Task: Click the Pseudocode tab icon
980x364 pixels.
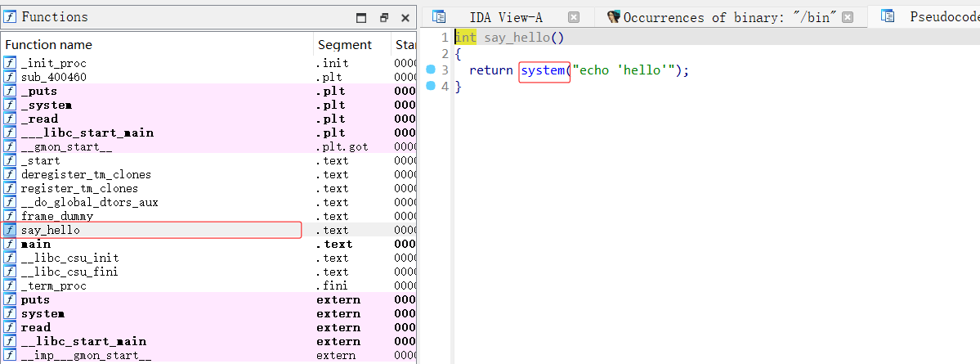Action: pyautogui.click(x=888, y=16)
